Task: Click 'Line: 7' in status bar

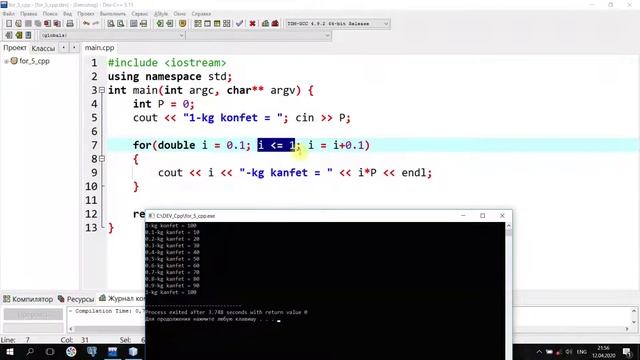Action: pos(16,340)
